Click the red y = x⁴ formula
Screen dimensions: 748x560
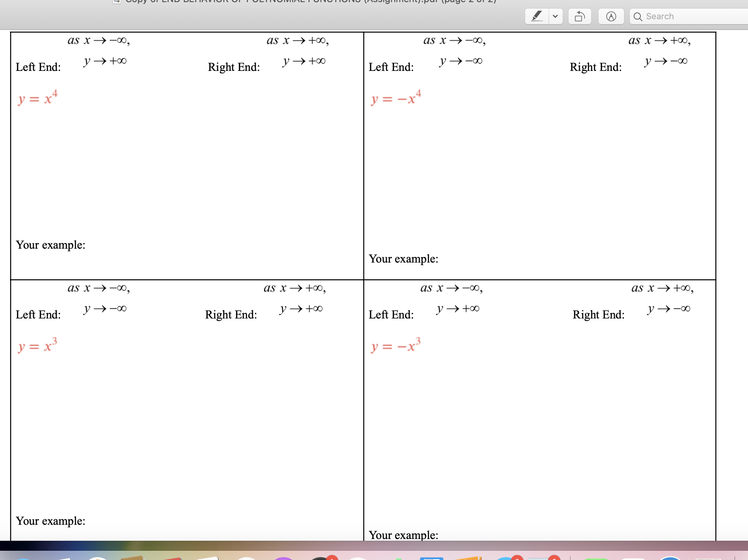37,98
